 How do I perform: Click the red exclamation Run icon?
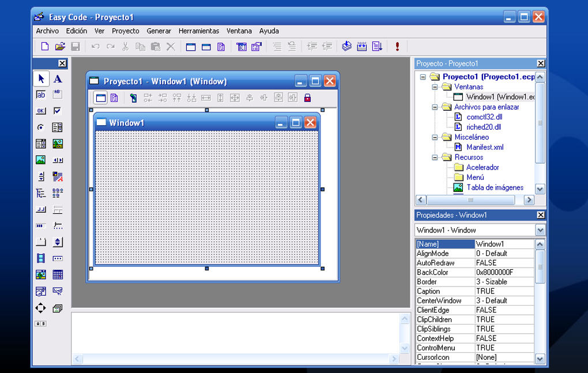pyautogui.click(x=397, y=47)
